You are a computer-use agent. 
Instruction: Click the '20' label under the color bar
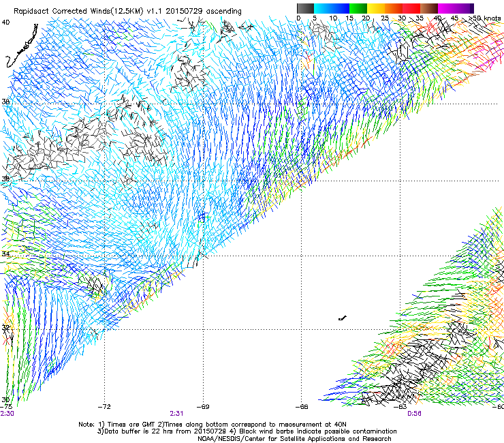click(366, 18)
